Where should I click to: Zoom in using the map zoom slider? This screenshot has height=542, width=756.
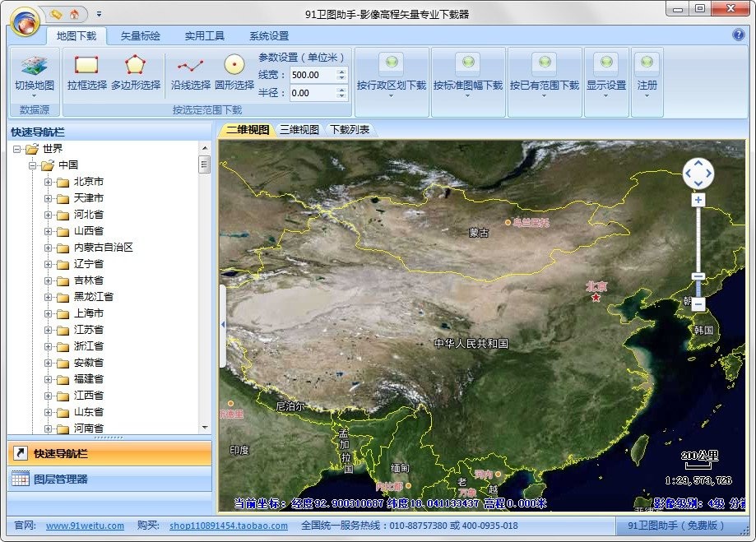point(698,198)
